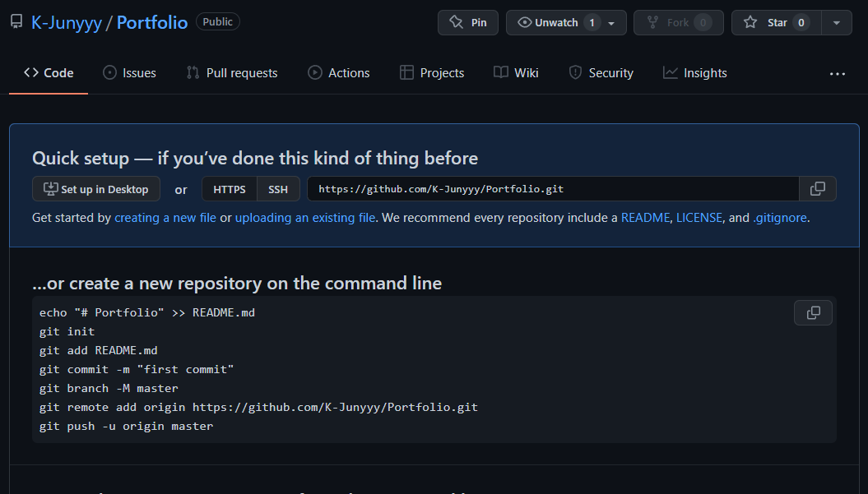Click the 'git push -u origin master' line
This screenshot has height=494, width=868.
click(x=126, y=427)
